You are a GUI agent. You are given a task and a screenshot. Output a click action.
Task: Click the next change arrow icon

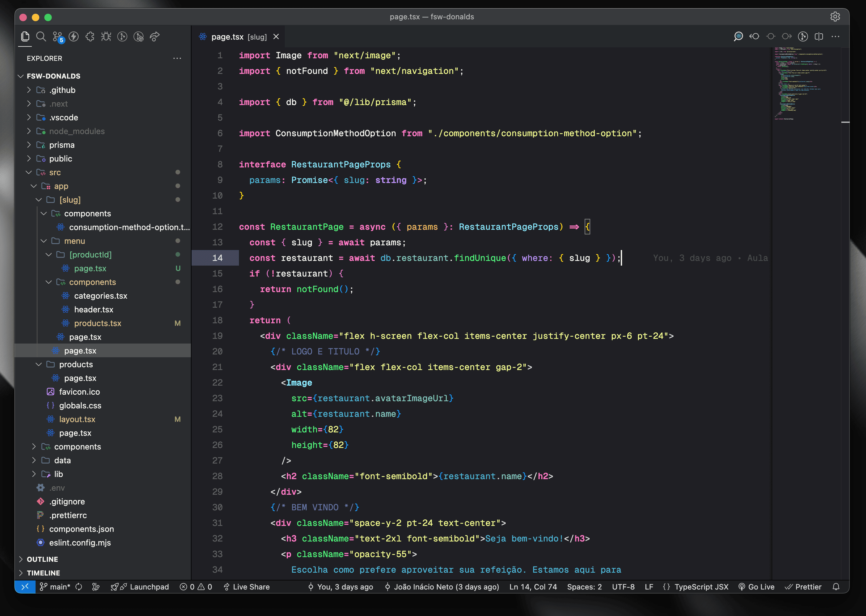point(787,36)
